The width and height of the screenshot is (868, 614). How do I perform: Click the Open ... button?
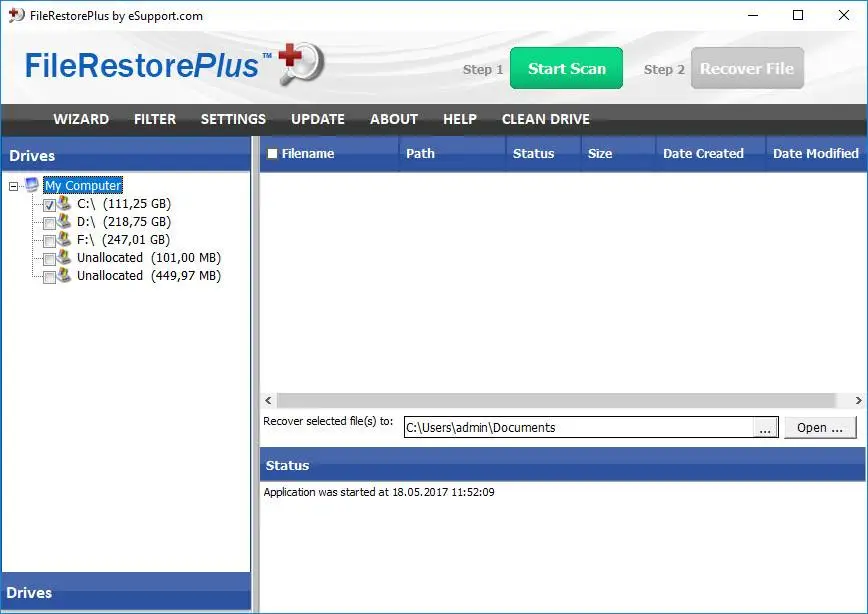click(820, 427)
